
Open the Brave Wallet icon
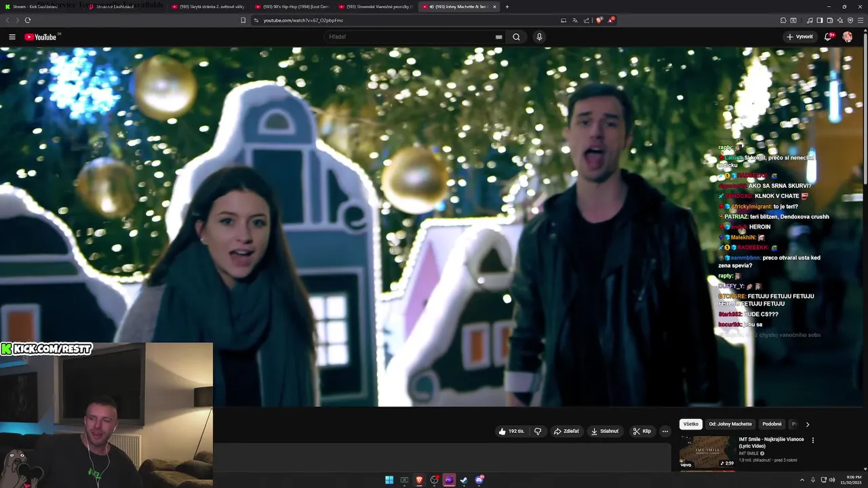(830, 20)
